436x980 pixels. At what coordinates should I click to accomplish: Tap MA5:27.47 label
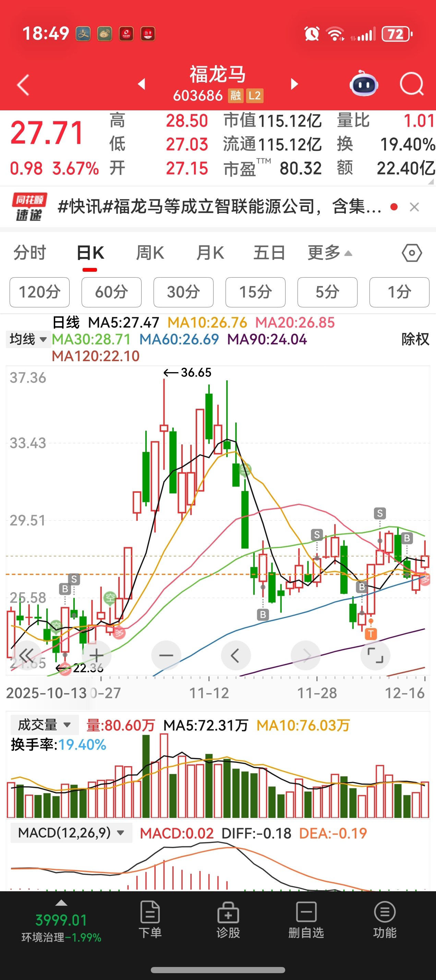[124, 322]
